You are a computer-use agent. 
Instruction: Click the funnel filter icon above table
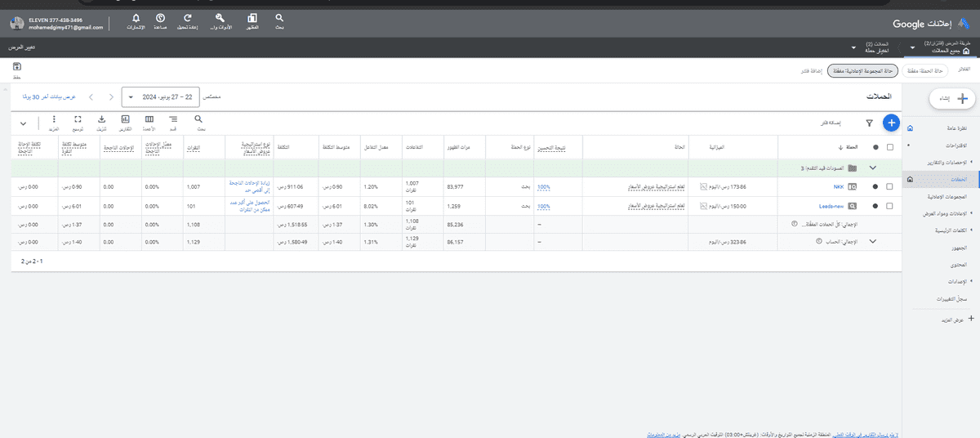869,123
